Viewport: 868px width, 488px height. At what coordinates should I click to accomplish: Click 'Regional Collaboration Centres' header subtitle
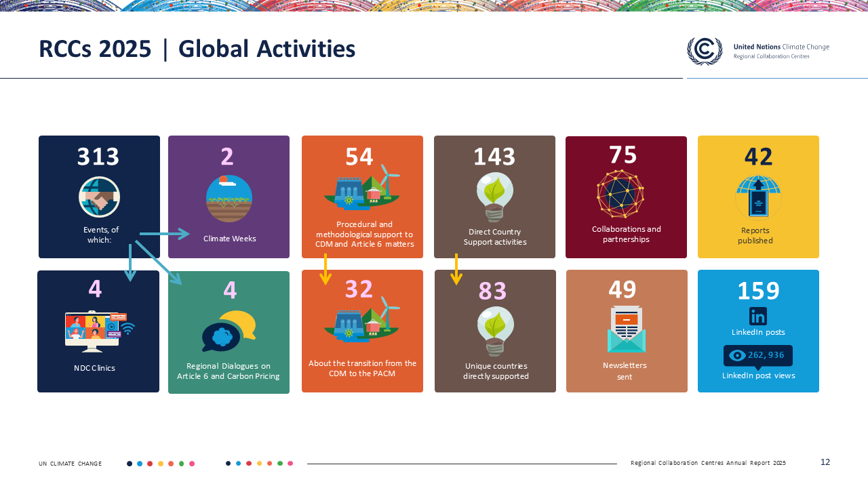click(771, 56)
